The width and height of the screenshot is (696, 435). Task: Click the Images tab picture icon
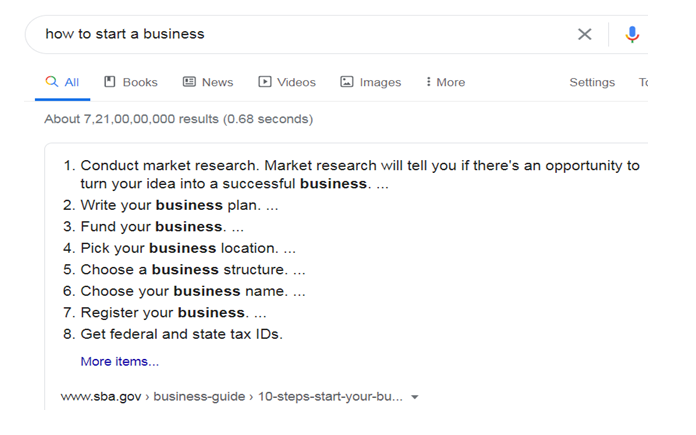(347, 82)
